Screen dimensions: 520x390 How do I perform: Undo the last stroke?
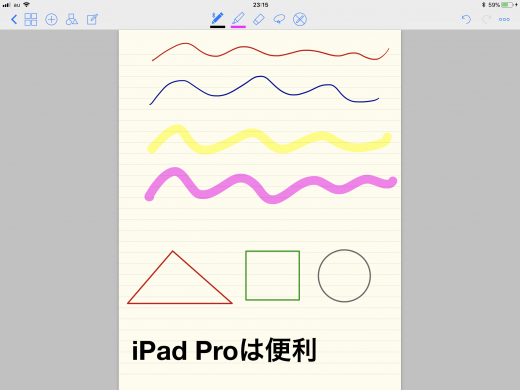466,19
